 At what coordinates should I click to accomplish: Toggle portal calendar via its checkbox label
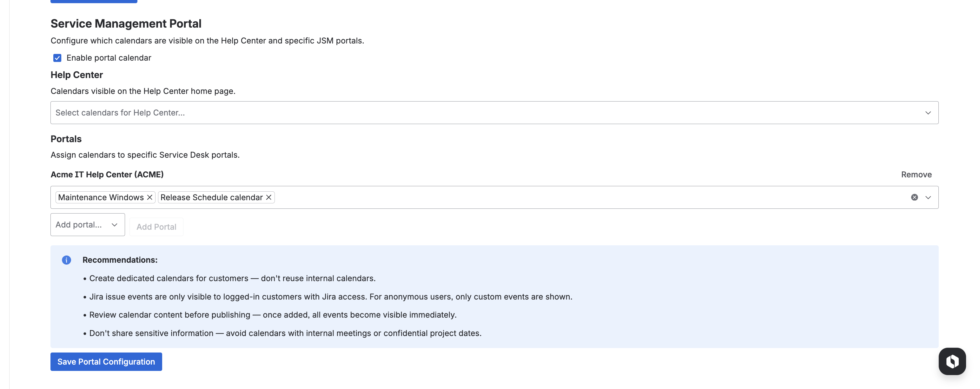[109, 58]
